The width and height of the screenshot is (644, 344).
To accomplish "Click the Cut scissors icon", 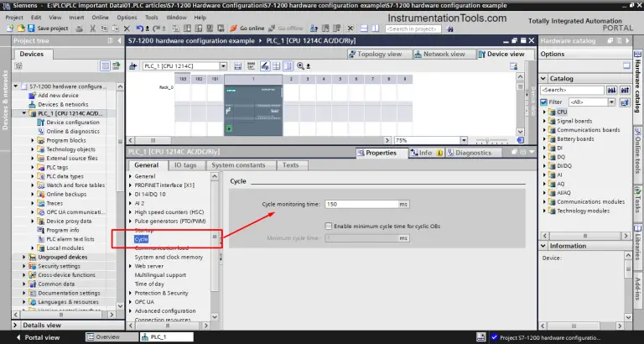I will [93, 29].
